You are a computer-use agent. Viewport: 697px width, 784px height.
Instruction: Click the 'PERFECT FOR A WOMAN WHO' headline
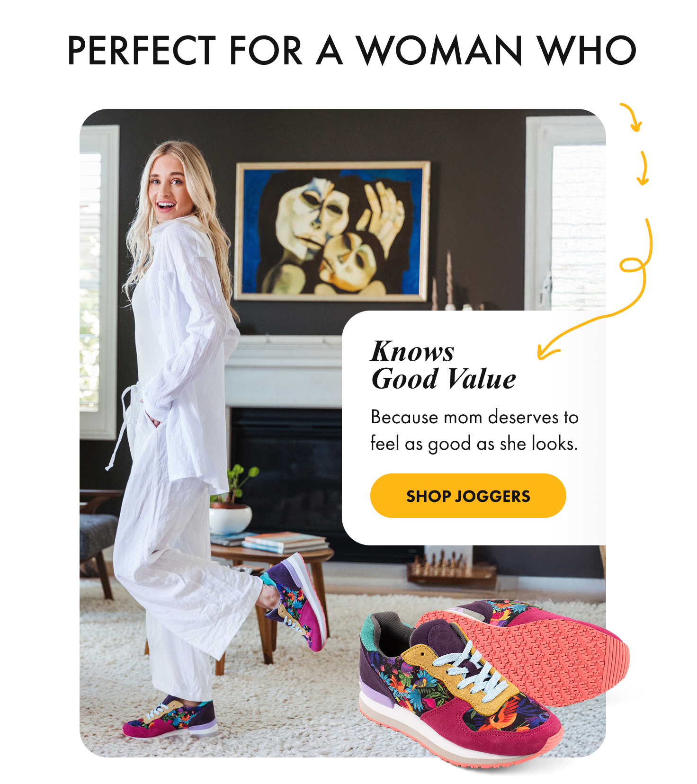click(x=352, y=50)
